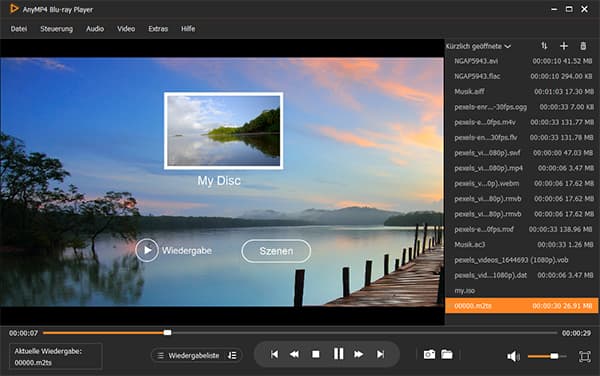Click the Aktuelle Wiedergabe info box
600x376 pixels.
tap(56, 356)
